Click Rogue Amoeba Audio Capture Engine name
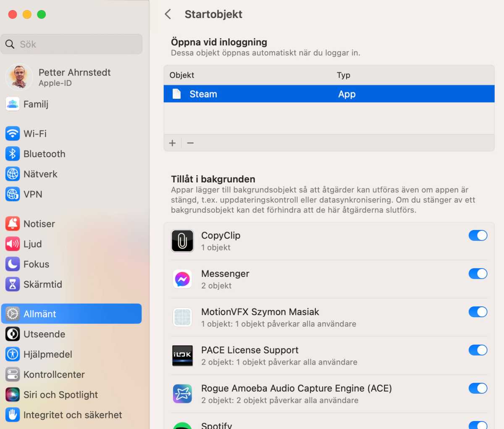The height and width of the screenshot is (429, 504). pos(297,388)
